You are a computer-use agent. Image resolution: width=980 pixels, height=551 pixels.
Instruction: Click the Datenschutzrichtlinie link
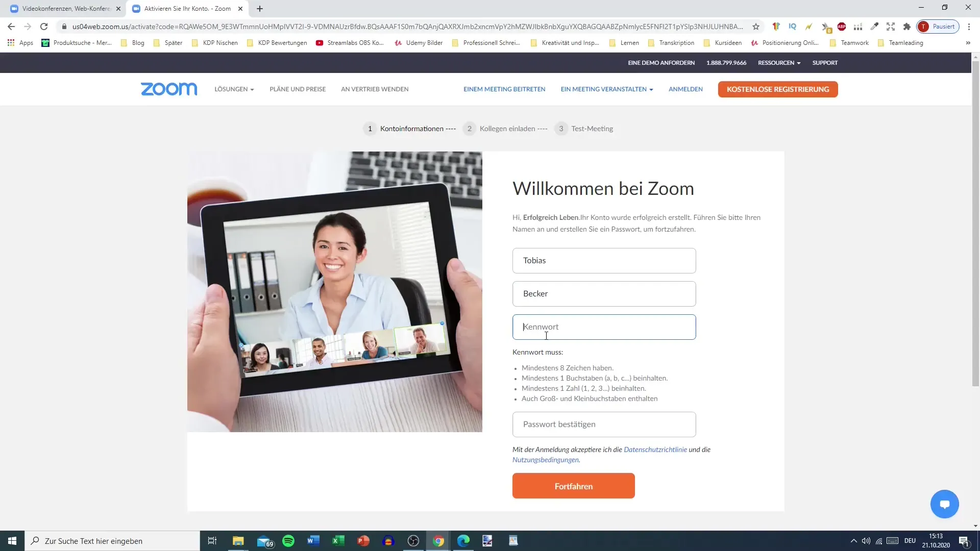point(655,449)
